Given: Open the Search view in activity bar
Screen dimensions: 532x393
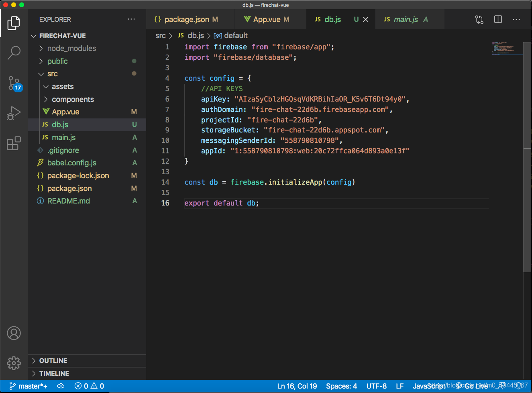Looking at the screenshot, I should 14,53.
